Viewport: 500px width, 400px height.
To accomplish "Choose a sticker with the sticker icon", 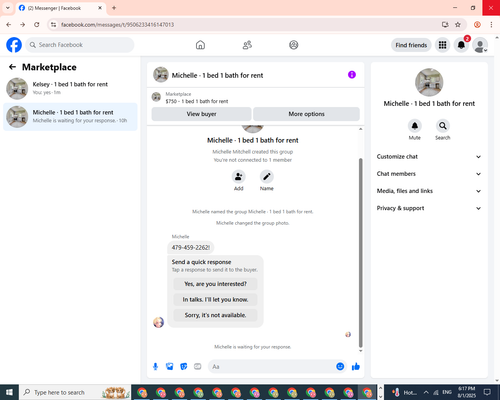I will (184, 367).
